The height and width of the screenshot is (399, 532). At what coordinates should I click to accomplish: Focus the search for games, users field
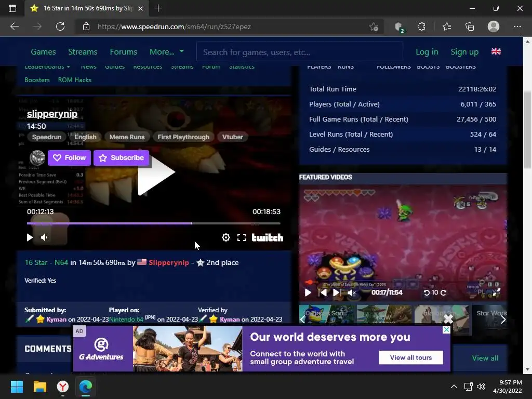(x=300, y=52)
